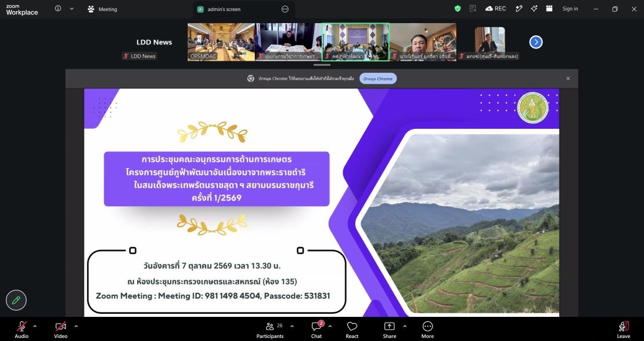The image size is (644, 341).
Task: Open the More options menu
Action: pyautogui.click(x=428, y=330)
